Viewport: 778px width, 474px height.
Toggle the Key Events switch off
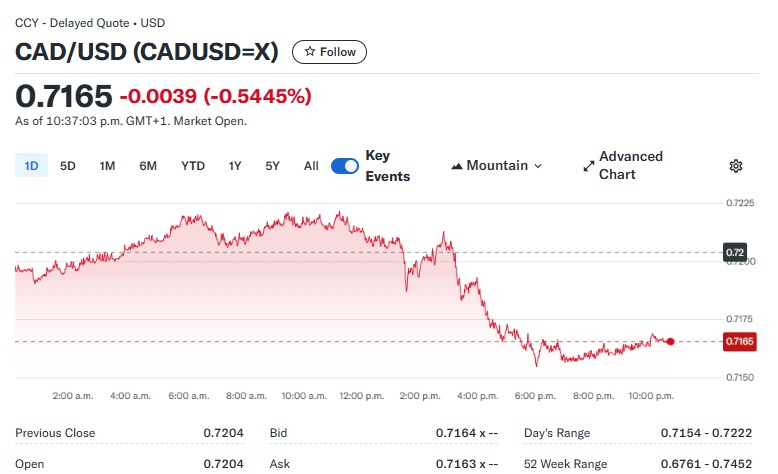344,166
